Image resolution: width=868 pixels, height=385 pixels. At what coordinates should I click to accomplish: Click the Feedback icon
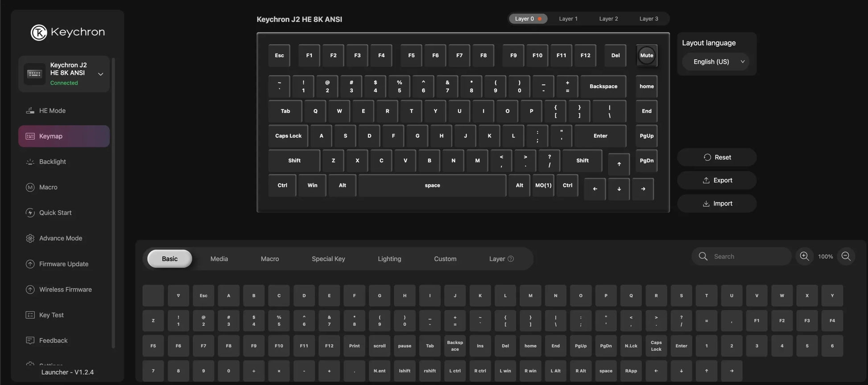click(30, 340)
